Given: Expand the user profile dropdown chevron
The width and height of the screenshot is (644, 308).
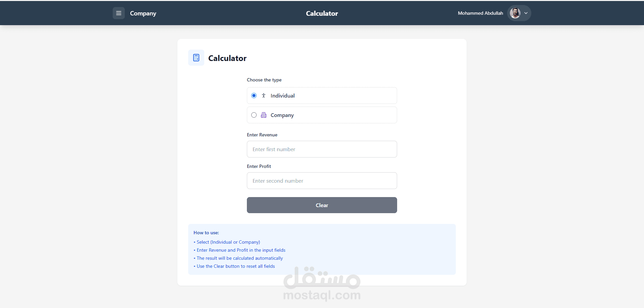Looking at the screenshot, I should coord(526,13).
